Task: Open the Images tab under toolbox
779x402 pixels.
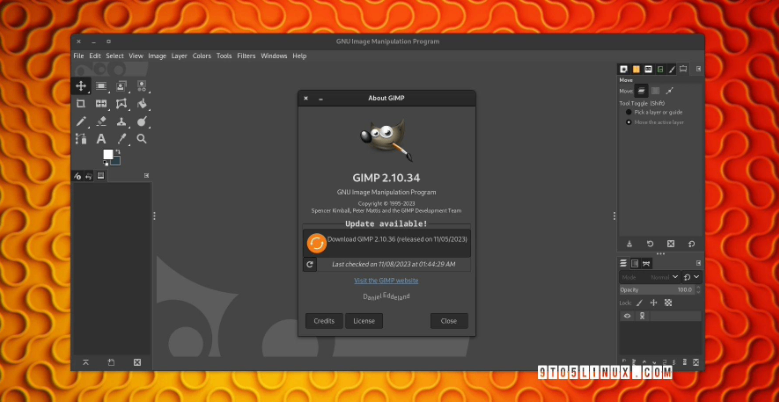Action: click(x=101, y=176)
